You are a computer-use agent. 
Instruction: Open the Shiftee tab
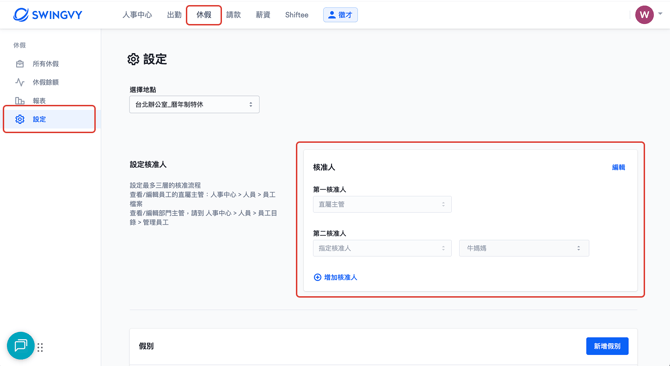pos(297,15)
